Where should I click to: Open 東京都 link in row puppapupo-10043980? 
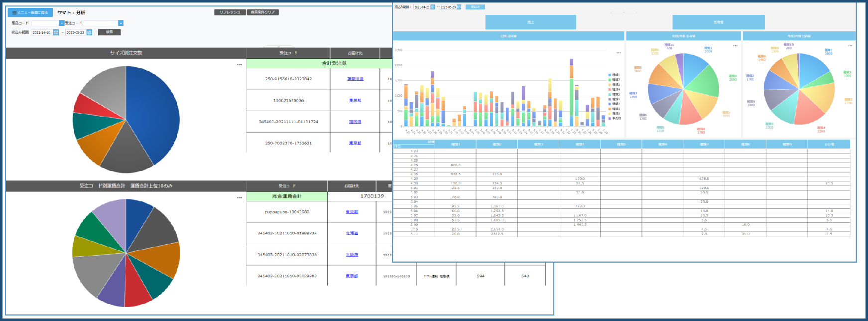[352, 212]
